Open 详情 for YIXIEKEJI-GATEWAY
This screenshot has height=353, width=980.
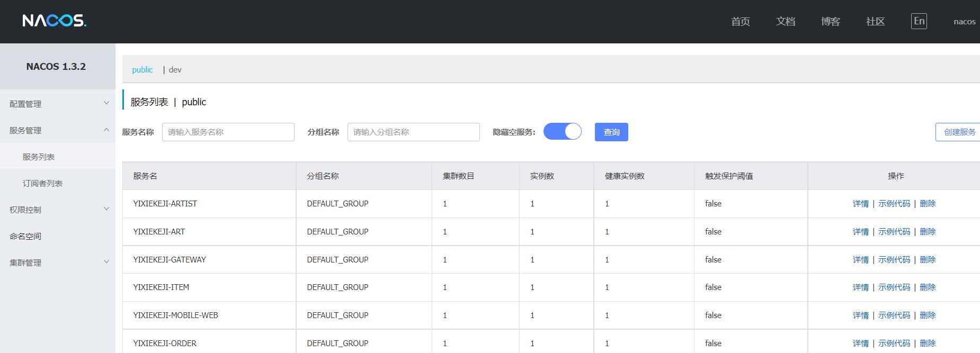[x=861, y=259]
